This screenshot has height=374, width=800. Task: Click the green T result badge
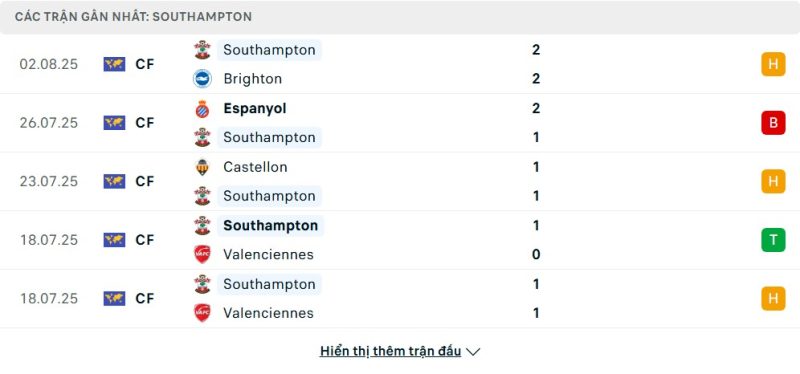click(x=773, y=240)
